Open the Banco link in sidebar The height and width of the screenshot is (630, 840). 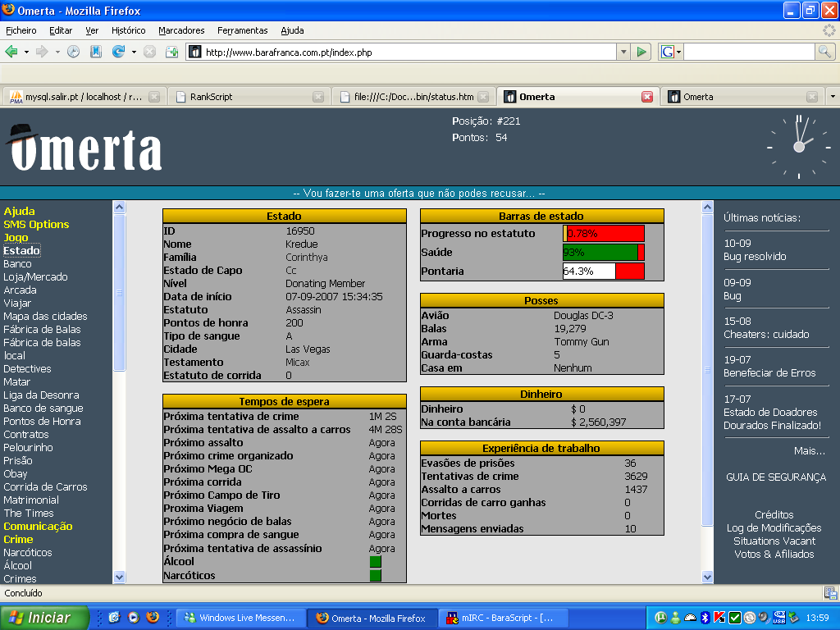[17, 264]
